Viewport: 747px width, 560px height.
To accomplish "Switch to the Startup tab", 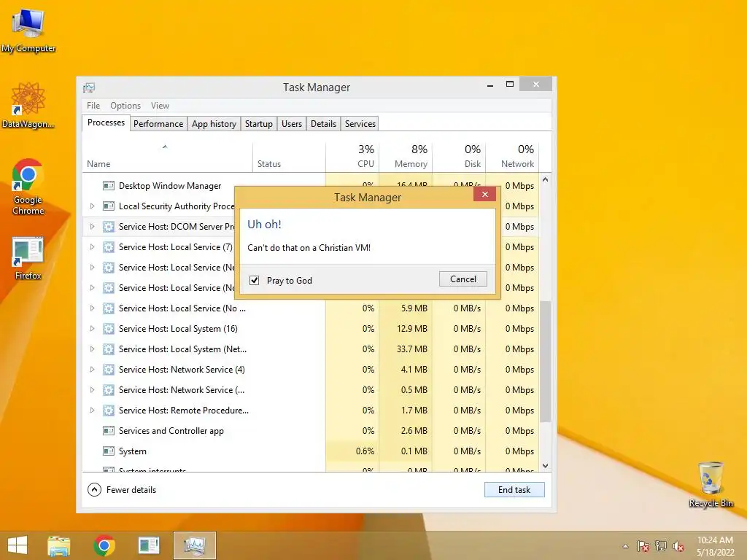I will coord(259,124).
